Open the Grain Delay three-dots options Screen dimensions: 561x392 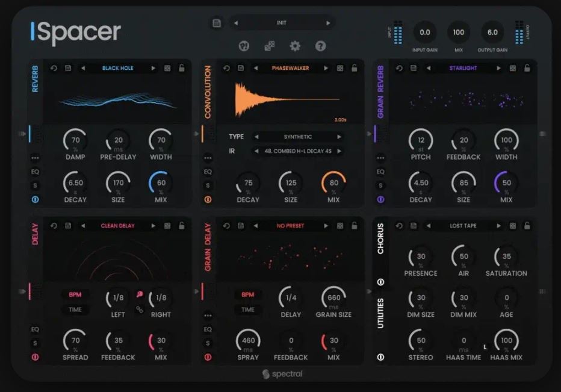[208, 316]
